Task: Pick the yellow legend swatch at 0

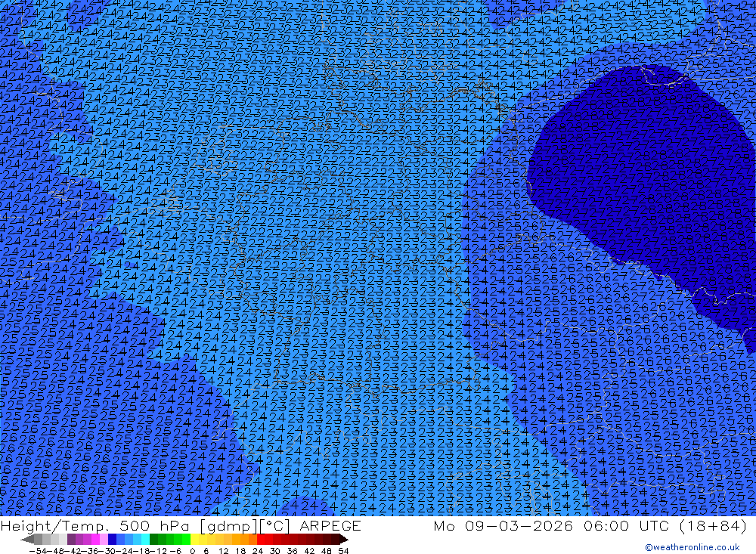Action: 194,540
